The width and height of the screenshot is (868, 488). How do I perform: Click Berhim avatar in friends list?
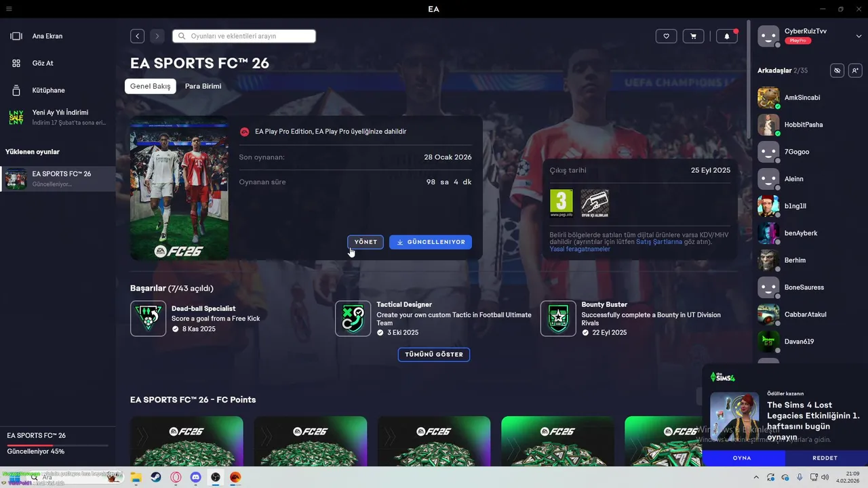point(768,260)
